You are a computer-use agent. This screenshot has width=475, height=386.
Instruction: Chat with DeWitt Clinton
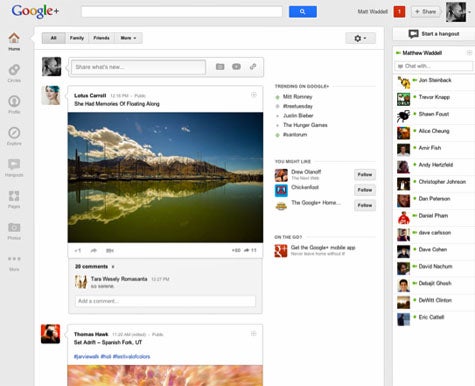click(435, 300)
